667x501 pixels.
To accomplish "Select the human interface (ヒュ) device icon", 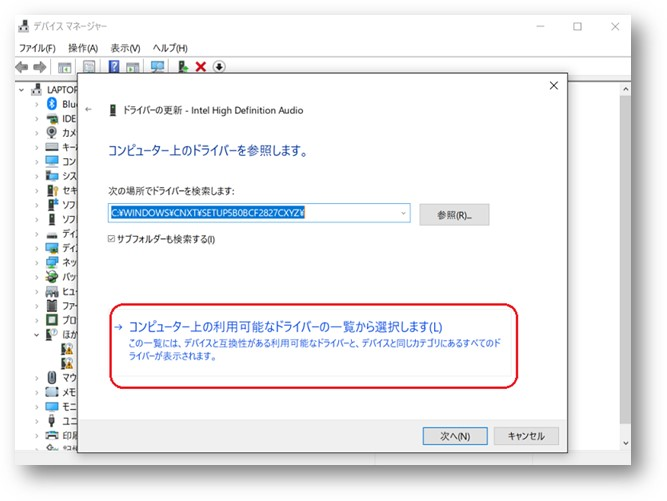I will 52,291.
